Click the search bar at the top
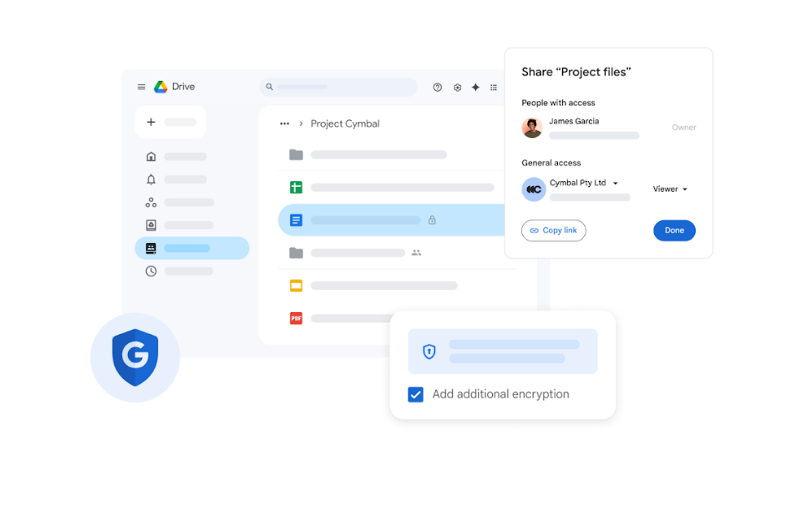 pyautogui.click(x=338, y=87)
